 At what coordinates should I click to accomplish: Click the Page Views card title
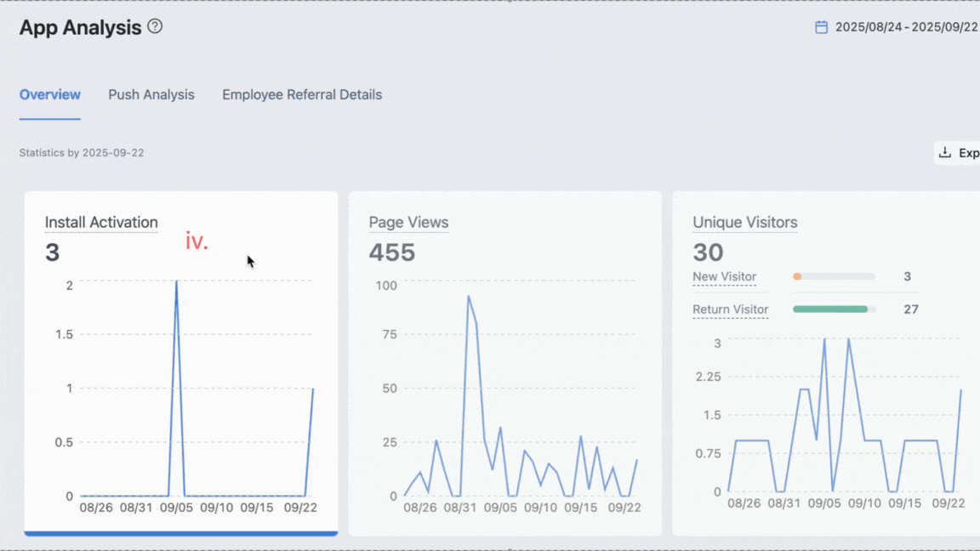tap(408, 223)
